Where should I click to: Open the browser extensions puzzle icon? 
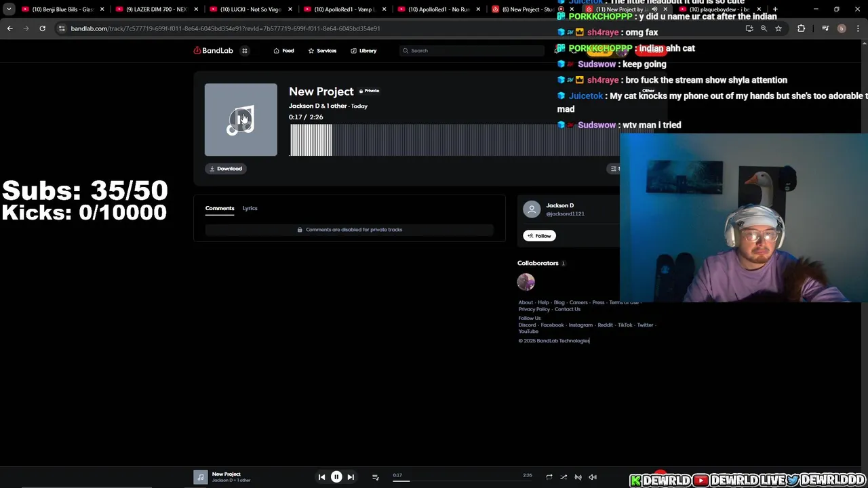[802, 28]
